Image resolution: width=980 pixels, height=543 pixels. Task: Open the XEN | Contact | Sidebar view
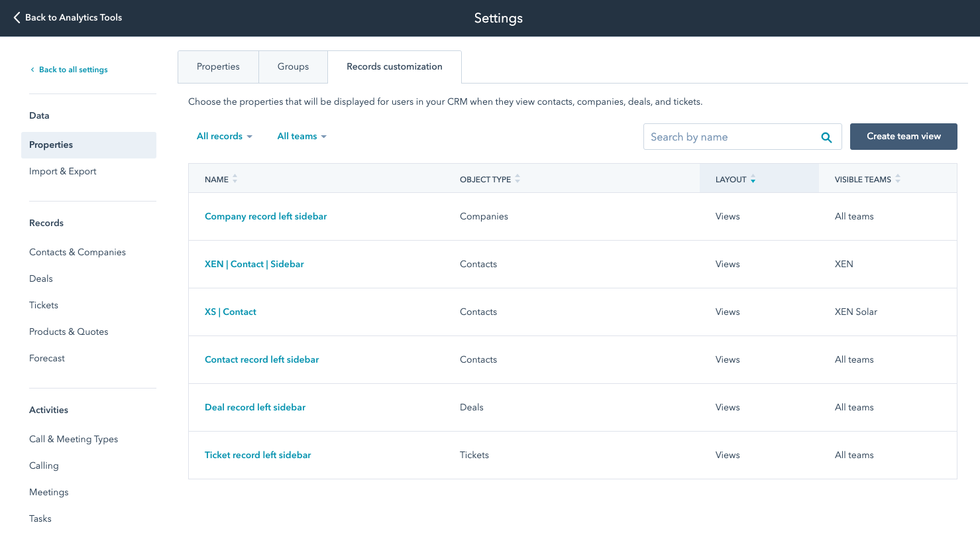(x=254, y=265)
